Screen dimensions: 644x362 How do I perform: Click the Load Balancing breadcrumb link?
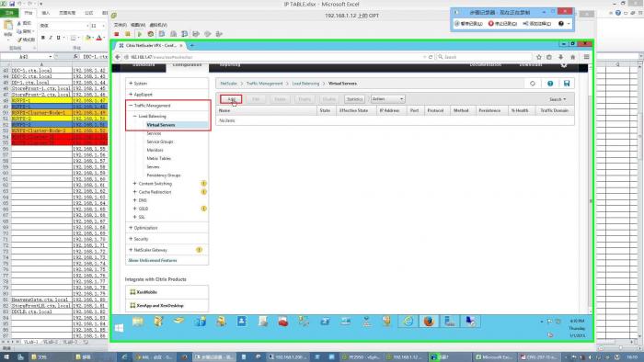pos(305,84)
